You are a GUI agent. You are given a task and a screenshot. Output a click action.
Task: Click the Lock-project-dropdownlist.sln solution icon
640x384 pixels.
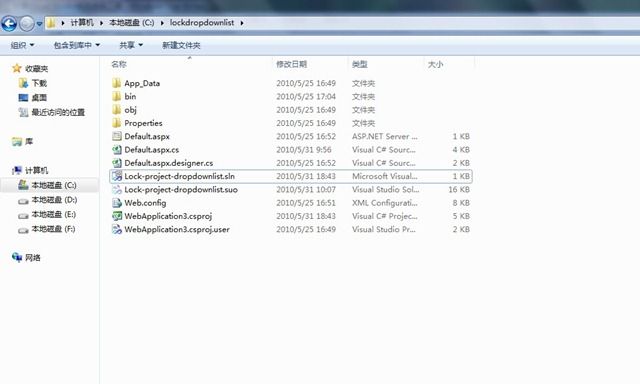coord(117,176)
